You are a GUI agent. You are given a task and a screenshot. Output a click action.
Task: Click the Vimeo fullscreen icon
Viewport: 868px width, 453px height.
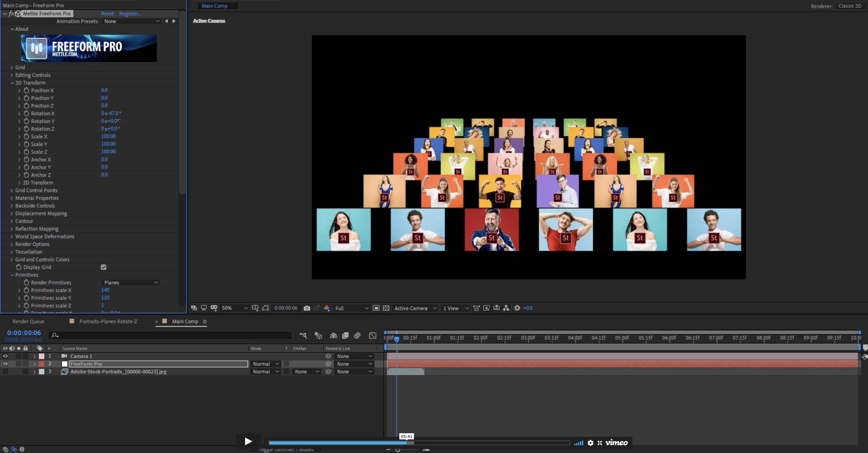(600, 443)
